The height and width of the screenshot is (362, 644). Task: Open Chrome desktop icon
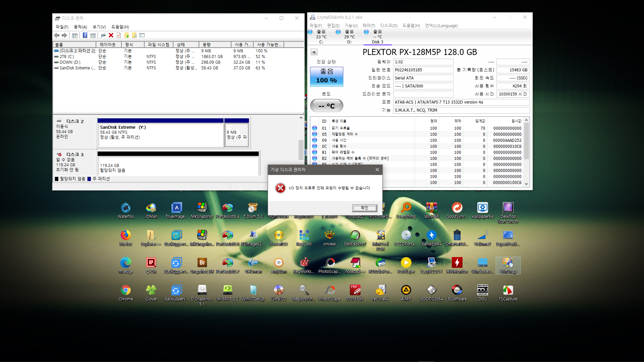126,293
